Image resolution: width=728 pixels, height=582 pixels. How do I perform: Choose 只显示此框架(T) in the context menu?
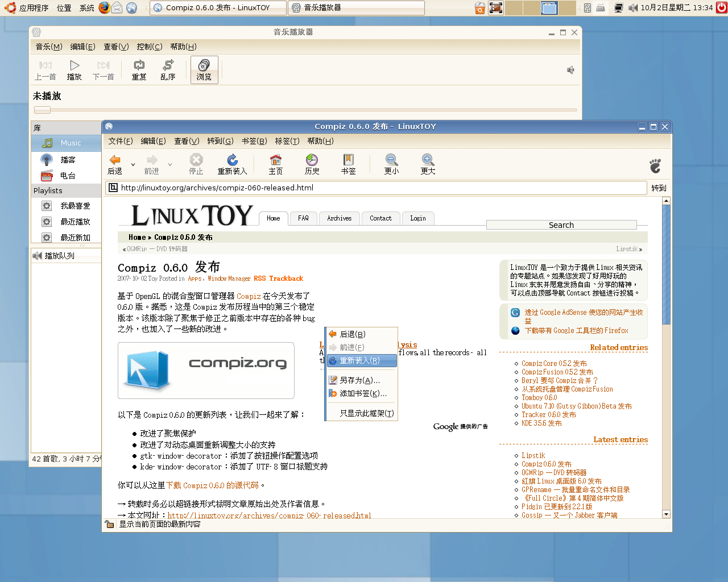click(x=362, y=413)
